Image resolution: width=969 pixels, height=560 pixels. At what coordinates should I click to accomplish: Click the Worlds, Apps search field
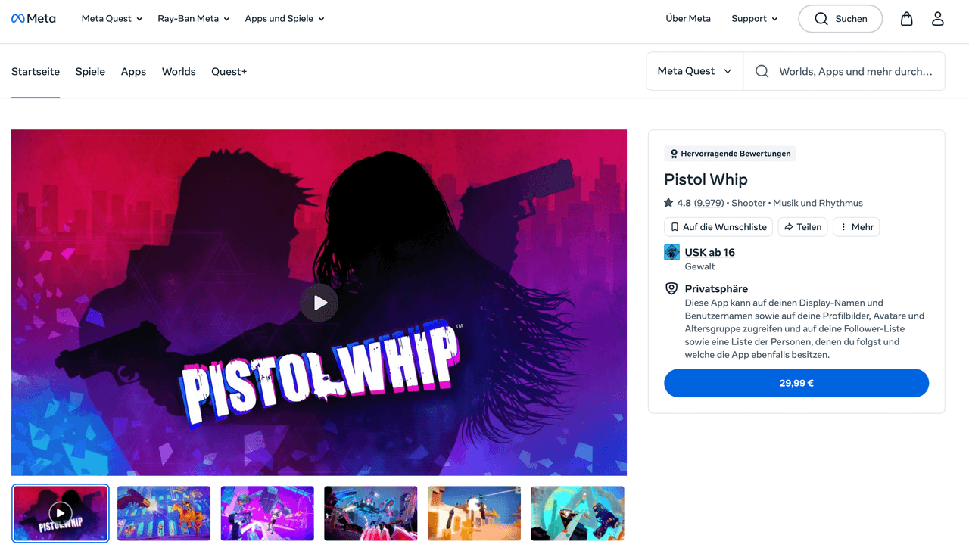pyautogui.click(x=855, y=72)
